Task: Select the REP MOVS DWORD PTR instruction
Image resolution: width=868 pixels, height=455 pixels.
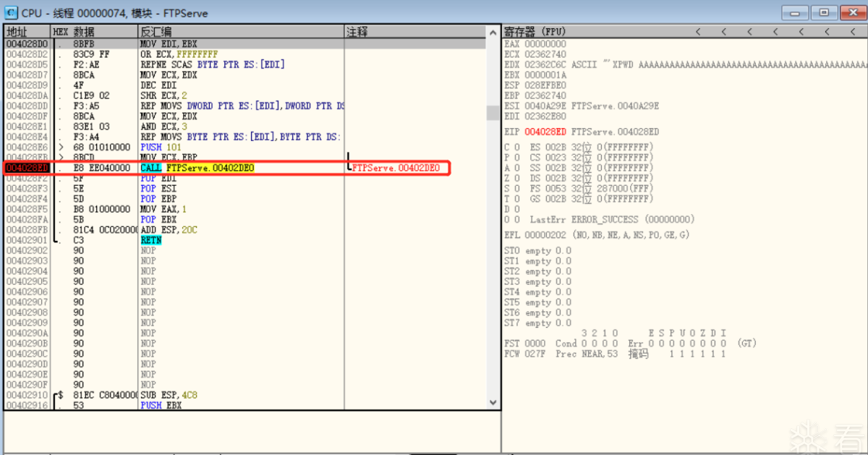Action: (x=242, y=106)
